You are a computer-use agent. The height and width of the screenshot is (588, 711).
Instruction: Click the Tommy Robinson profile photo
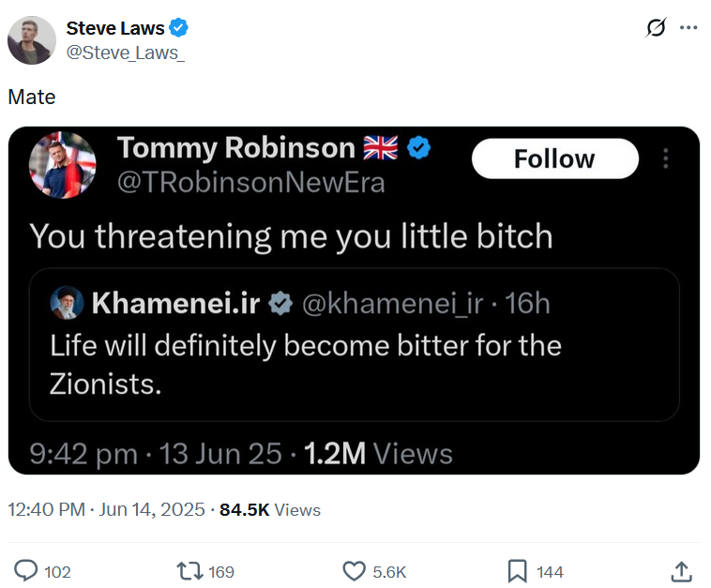[63, 165]
